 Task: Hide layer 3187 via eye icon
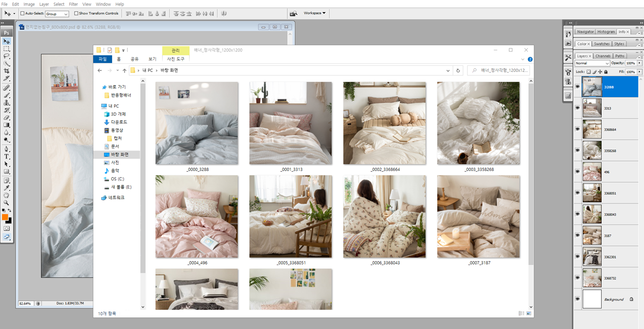578,235
